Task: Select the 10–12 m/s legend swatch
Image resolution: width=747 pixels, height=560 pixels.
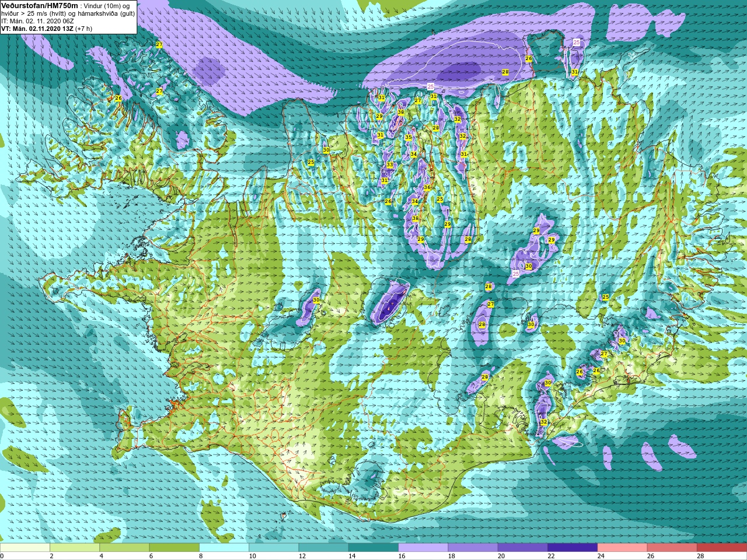Action: tap(274, 548)
